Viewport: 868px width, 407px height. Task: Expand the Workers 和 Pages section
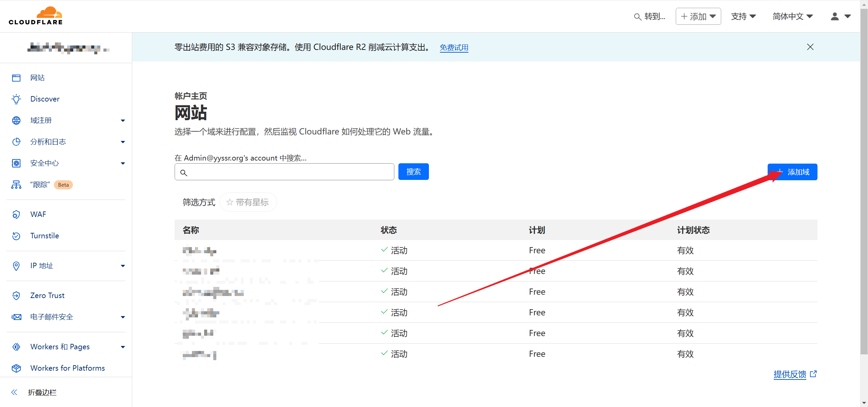(123, 347)
